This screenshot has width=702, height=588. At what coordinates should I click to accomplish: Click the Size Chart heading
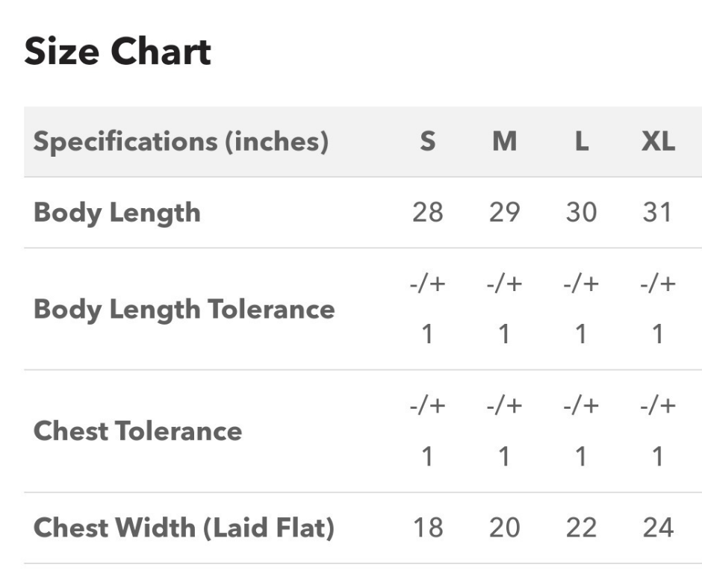(x=117, y=54)
